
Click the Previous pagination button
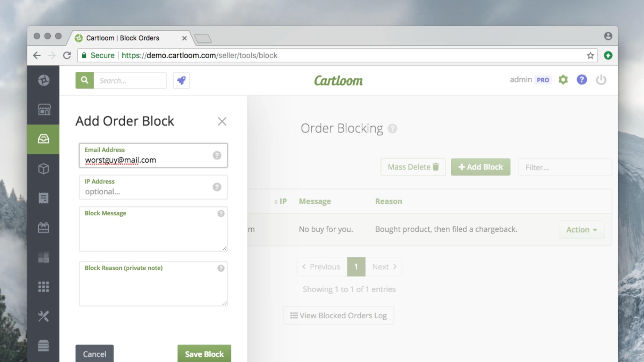(322, 267)
